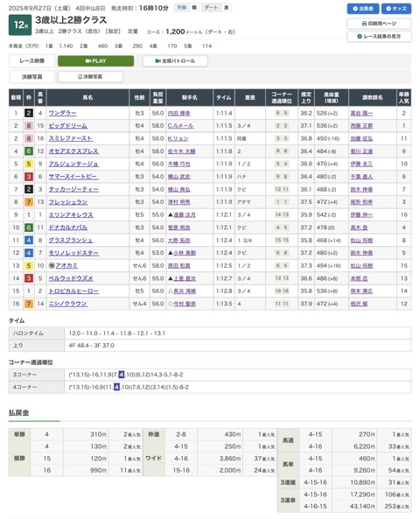Image resolution: width=420 pixels, height=519 pixels.
Task: Open horse トロピカルヒーロー page
Action: 73,291
